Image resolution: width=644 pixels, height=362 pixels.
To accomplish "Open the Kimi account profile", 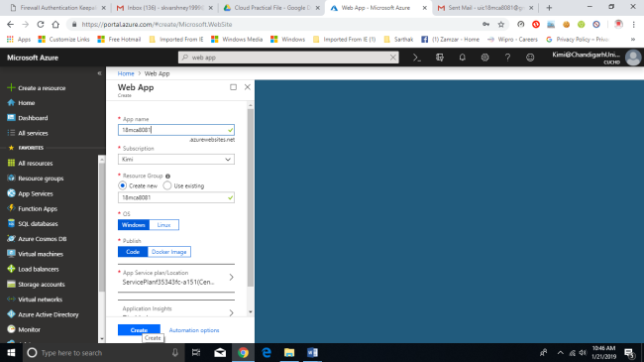I will tap(596, 58).
